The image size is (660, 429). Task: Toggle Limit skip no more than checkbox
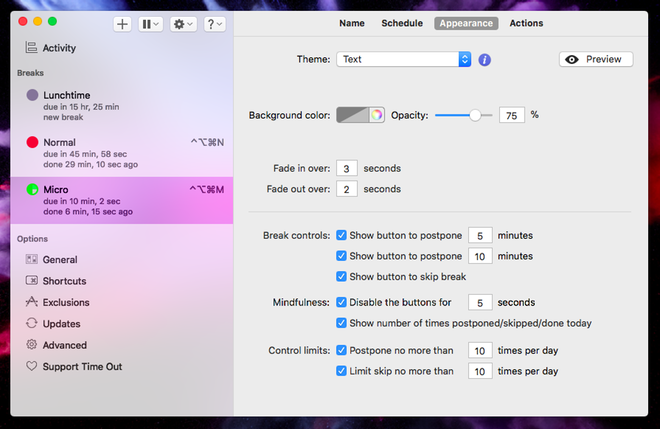coord(342,371)
